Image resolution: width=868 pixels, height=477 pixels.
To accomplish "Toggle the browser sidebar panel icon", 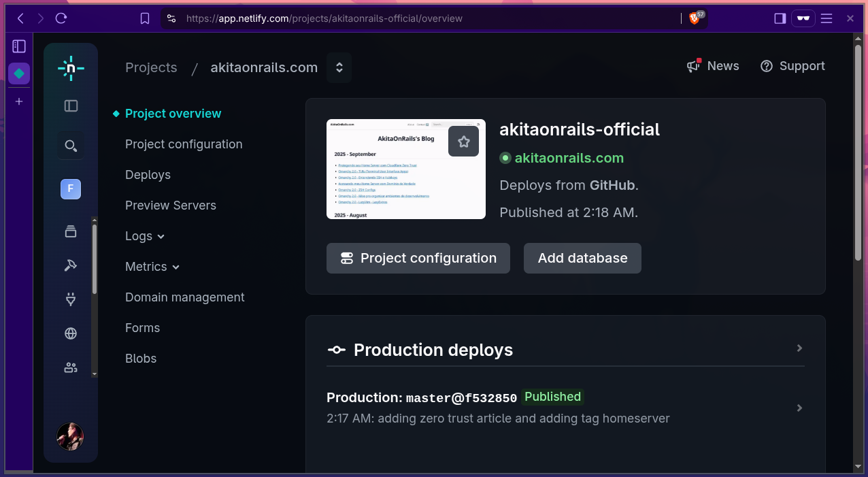I will [780, 18].
